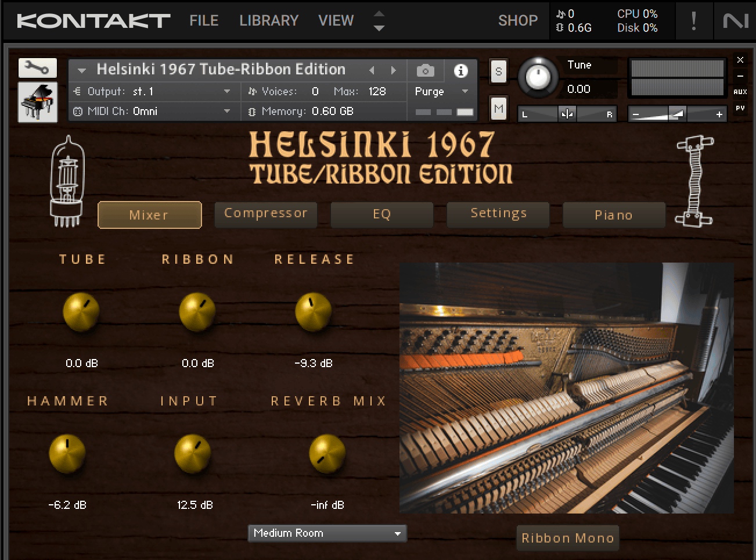Mute the instrument with M button
Image resolution: width=756 pixels, height=560 pixels.
pos(498,109)
